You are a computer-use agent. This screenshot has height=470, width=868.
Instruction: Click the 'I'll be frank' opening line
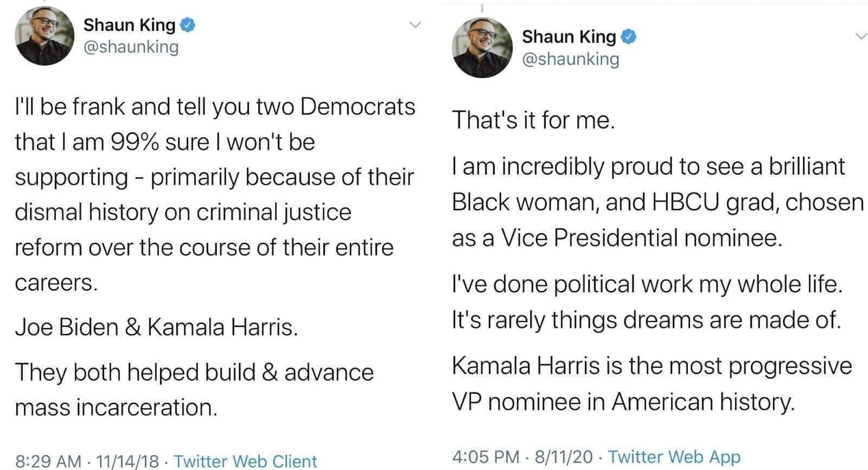pyautogui.click(x=215, y=107)
